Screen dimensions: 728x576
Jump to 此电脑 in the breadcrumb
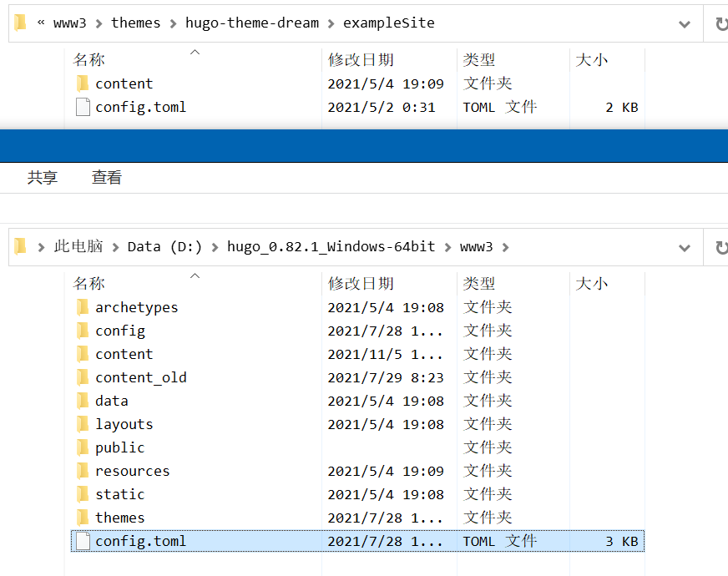pos(78,246)
